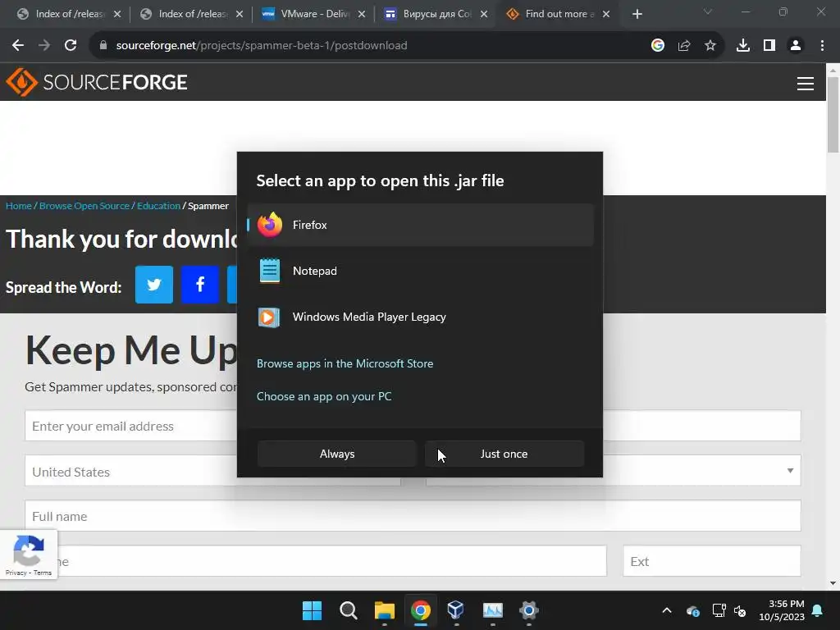
Task: Click the SourceForge logo
Action: pyautogui.click(x=97, y=82)
